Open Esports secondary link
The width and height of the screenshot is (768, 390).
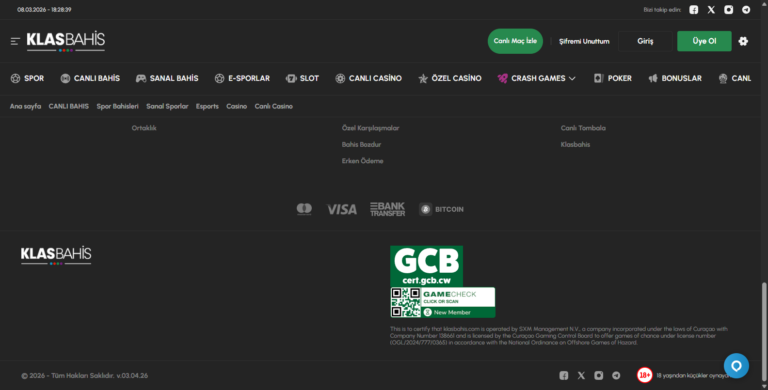(x=207, y=106)
